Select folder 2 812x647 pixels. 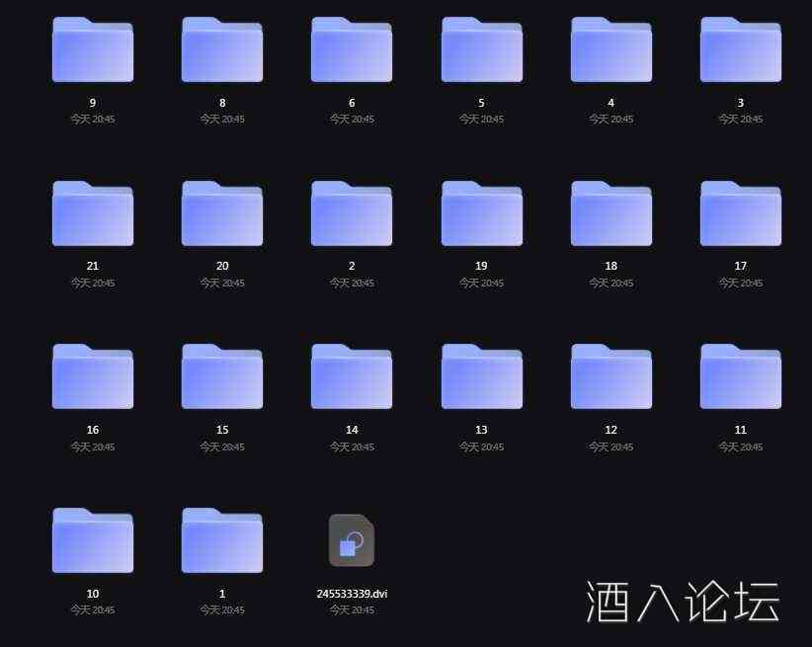click(x=351, y=213)
